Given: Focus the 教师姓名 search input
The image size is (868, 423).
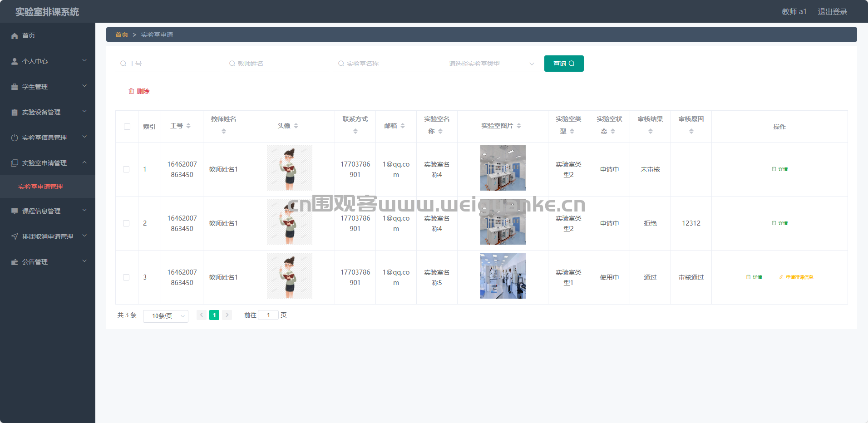Looking at the screenshot, I should [276, 64].
